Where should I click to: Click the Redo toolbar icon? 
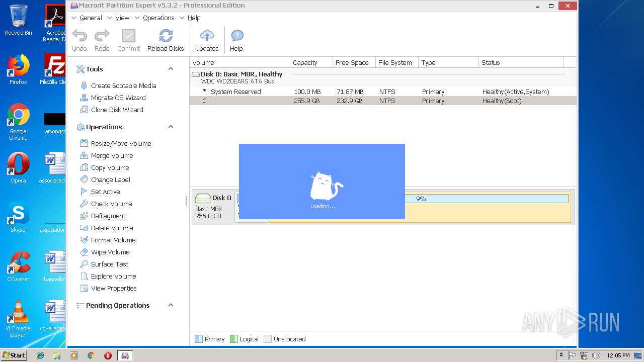tap(102, 36)
